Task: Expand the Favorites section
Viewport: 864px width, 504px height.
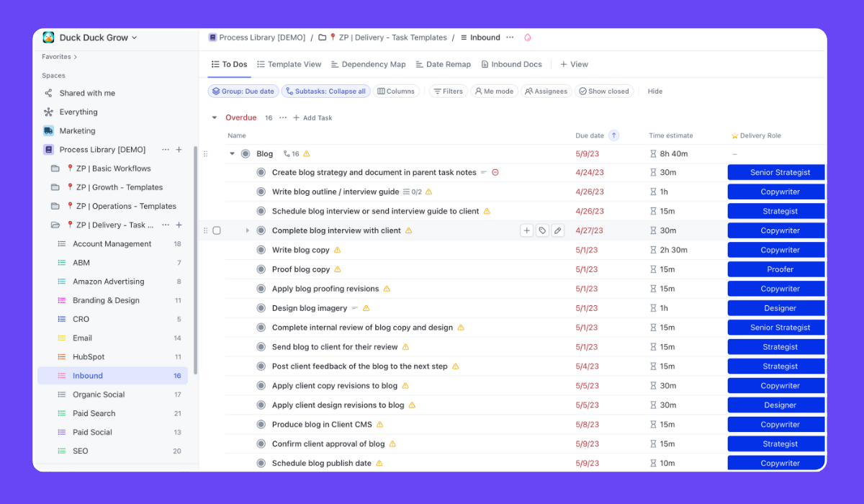Action: (60, 57)
